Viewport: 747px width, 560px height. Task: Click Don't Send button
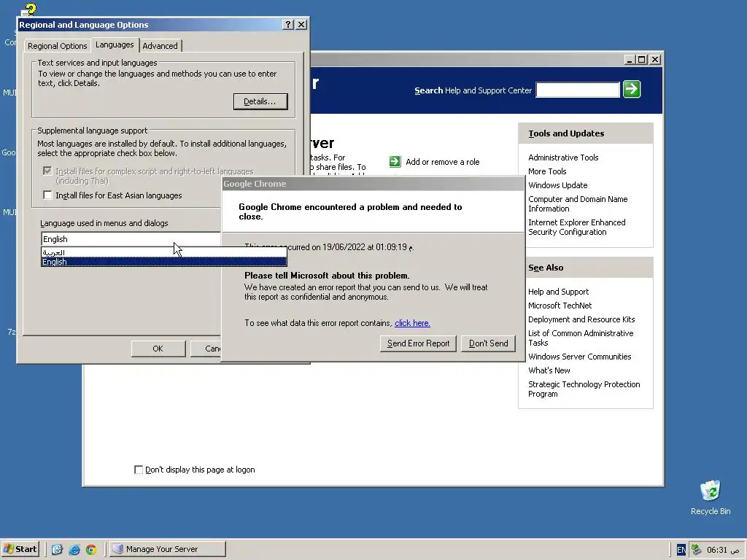point(488,343)
